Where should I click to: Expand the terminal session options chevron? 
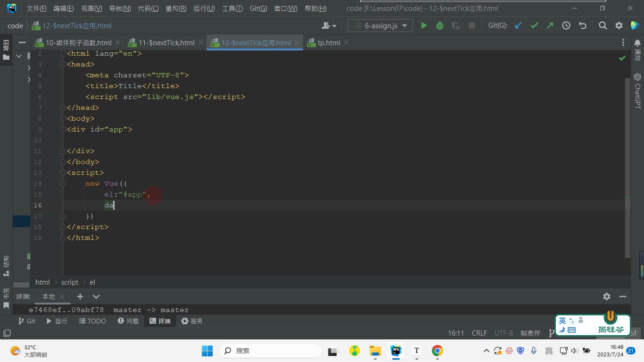96,296
